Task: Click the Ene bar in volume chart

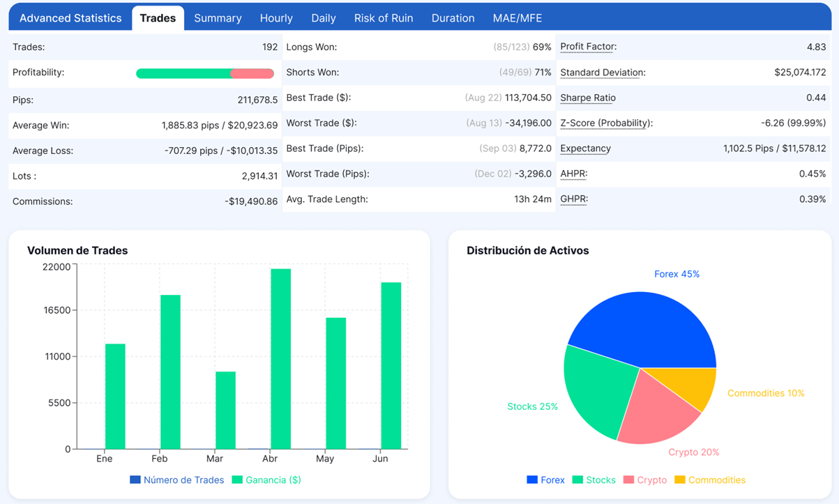Action: click(115, 397)
